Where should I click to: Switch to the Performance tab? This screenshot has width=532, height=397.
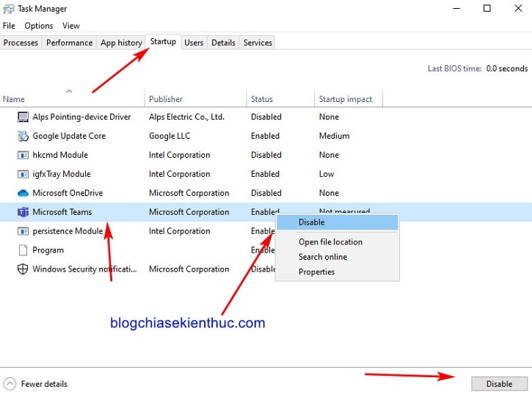[69, 43]
